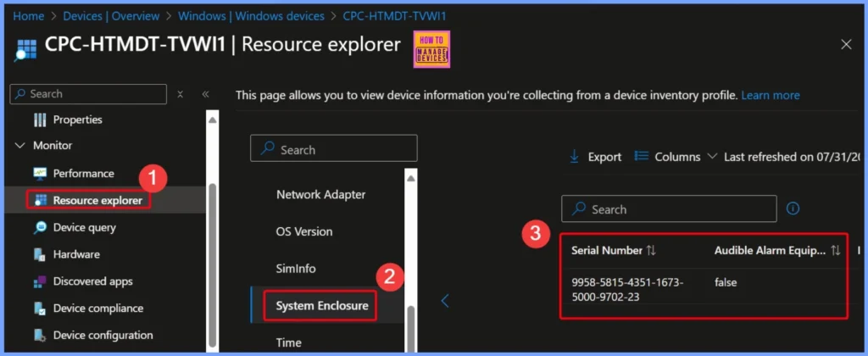Select SimInfo category
The image size is (868, 356).
[x=296, y=269]
